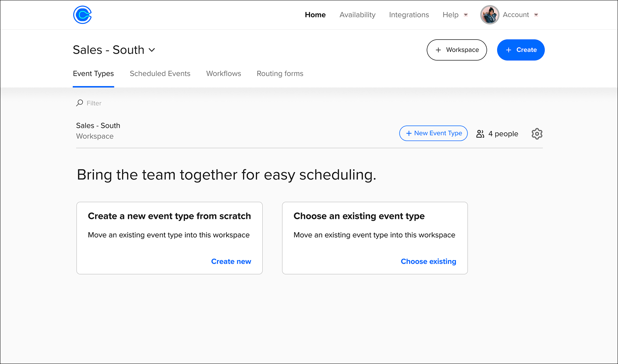Open workspace settings gear icon
Screen dimensions: 618x364
(537, 134)
